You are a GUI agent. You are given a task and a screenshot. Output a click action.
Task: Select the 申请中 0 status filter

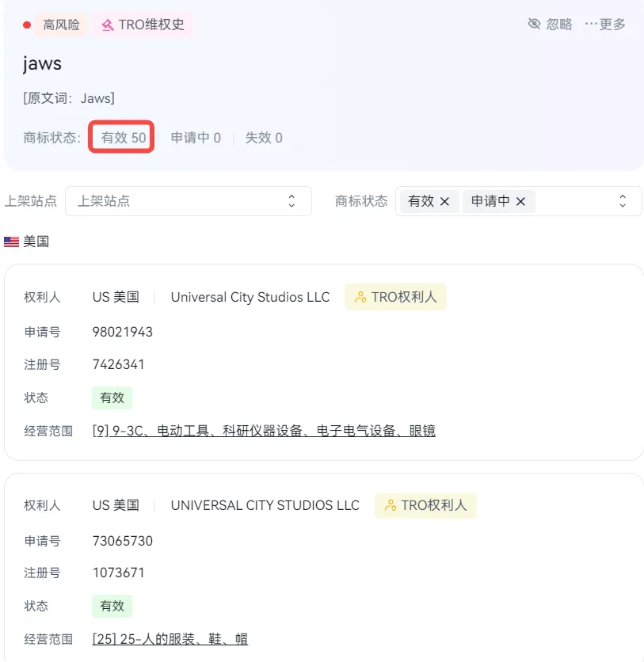coord(196,138)
